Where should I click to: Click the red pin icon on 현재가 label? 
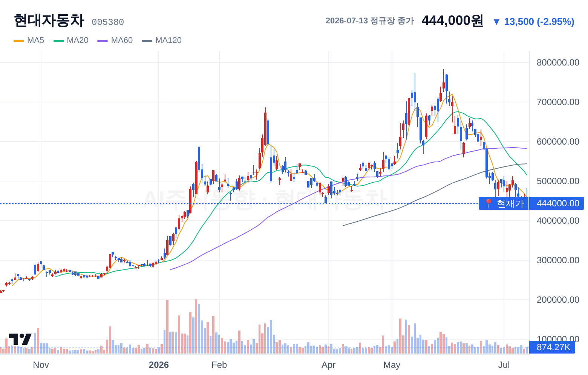pos(488,203)
